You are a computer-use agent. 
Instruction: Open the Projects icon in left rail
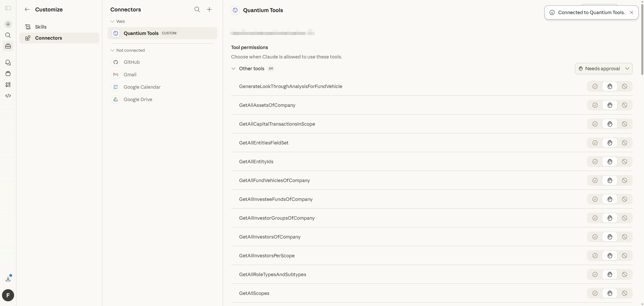(x=8, y=74)
